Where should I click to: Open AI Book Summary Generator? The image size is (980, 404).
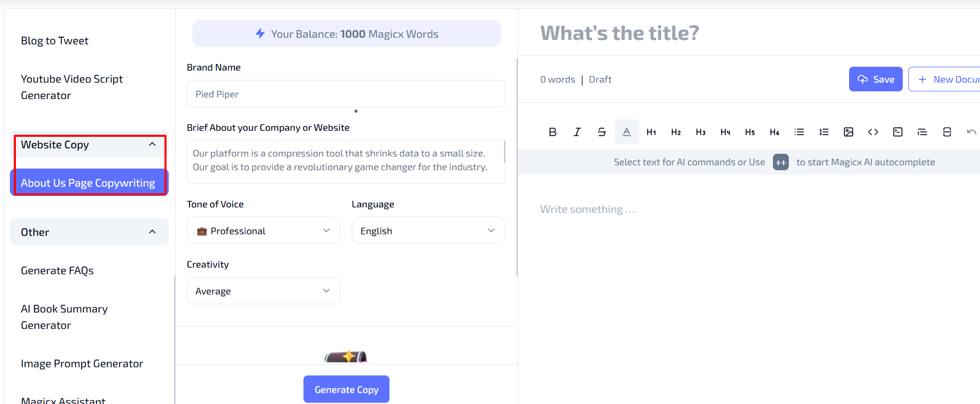pos(65,317)
